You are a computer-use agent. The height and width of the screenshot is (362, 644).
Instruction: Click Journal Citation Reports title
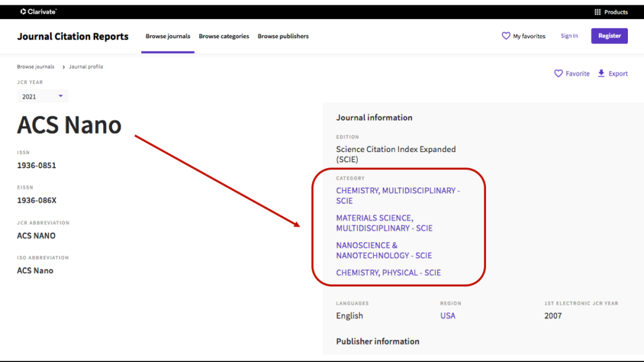tap(73, 36)
